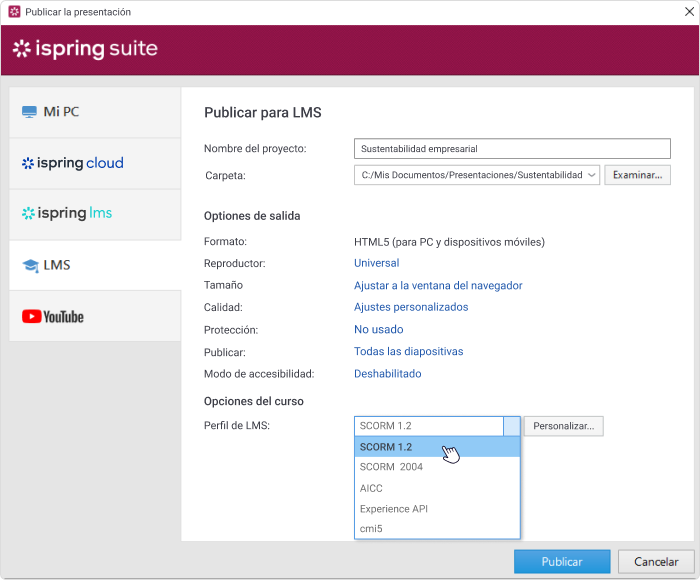Select the LMS tab in the sidebar
700x580 pixels.
coord(95,265)
